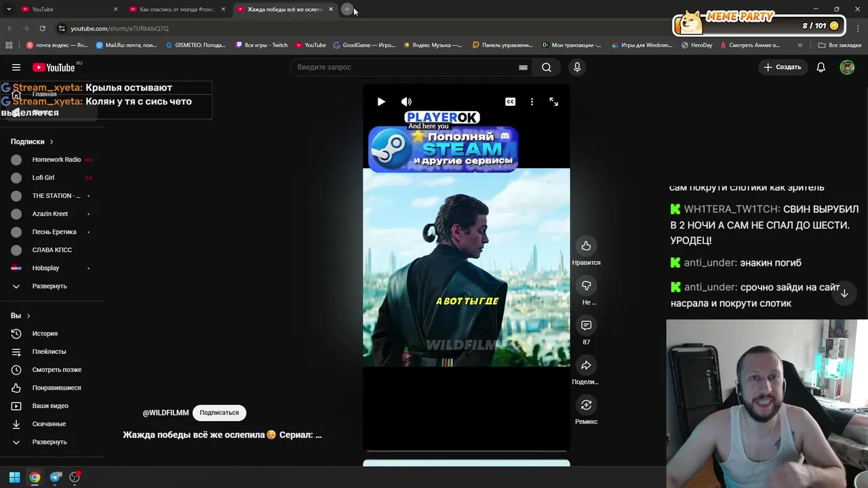Open СЛАВА КПСС channel
Viewport: 868px width, 488px height.
pos(52,250)
